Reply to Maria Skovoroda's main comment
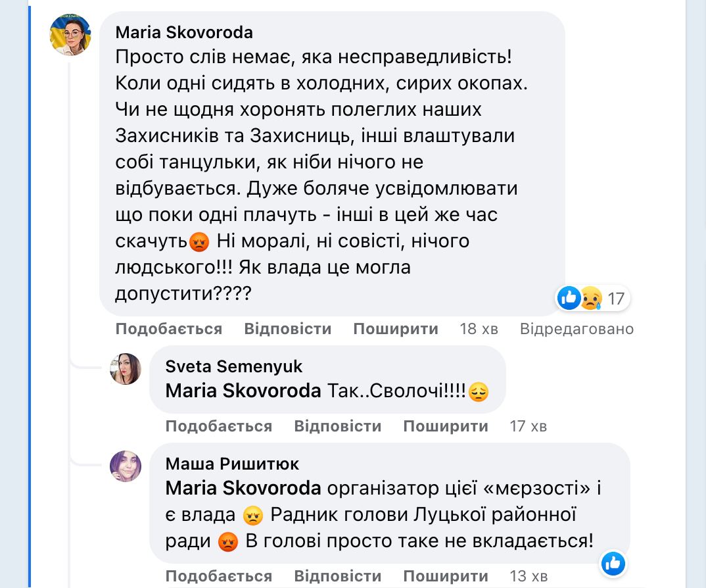Screen dimensions: 706x588 point(287,329)
